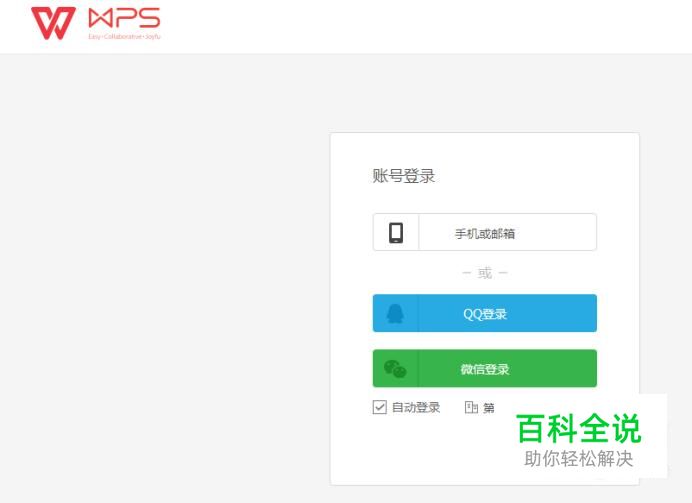Click the WeChat icon on the green button

pos(395,369)
